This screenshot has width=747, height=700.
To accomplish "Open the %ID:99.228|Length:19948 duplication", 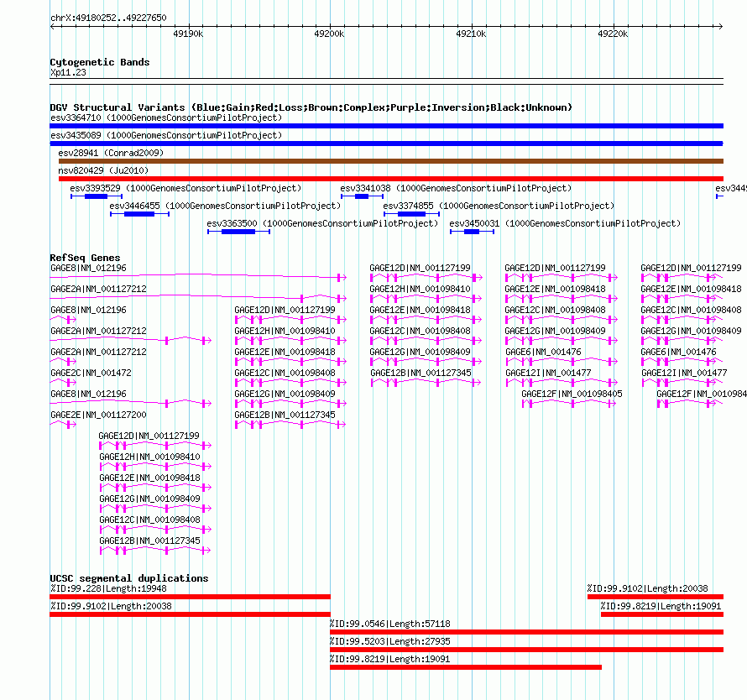I will pyautogui.click(x=190, y=597).
